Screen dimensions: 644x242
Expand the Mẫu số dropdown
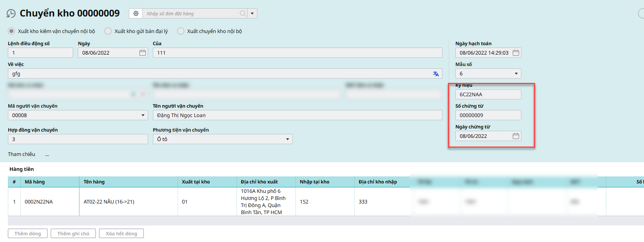tap(516, 73)
